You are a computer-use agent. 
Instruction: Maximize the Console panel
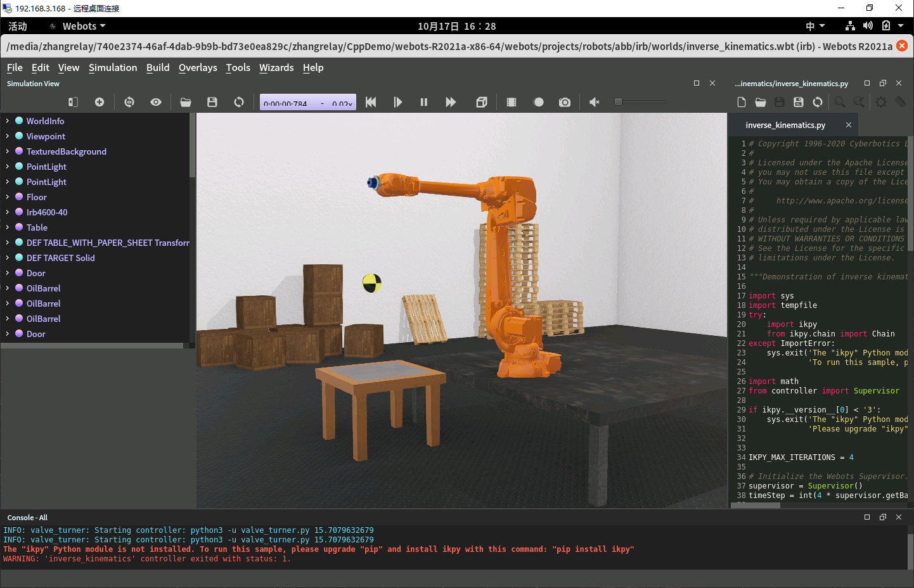tap(867, 517)
